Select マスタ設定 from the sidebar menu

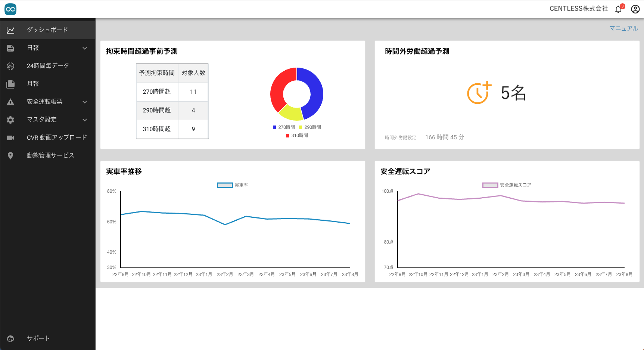coord(41,120)
